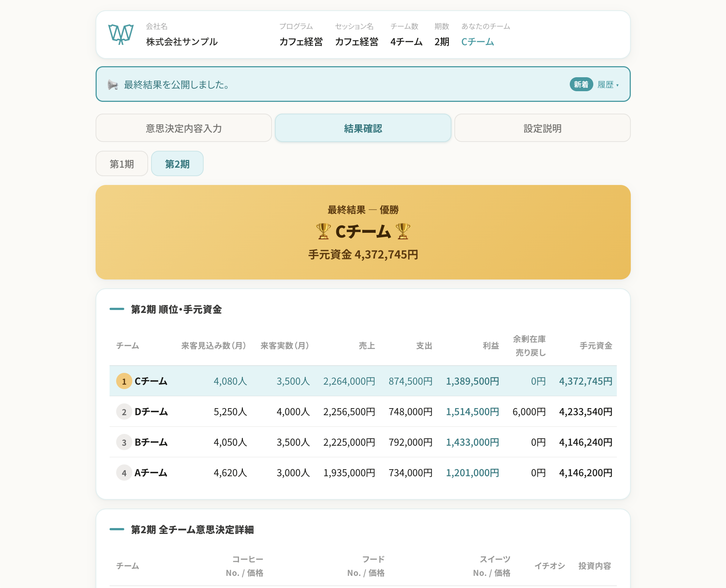
Task: Select the 結果確認 tab
Action: (x=363, y=128)
